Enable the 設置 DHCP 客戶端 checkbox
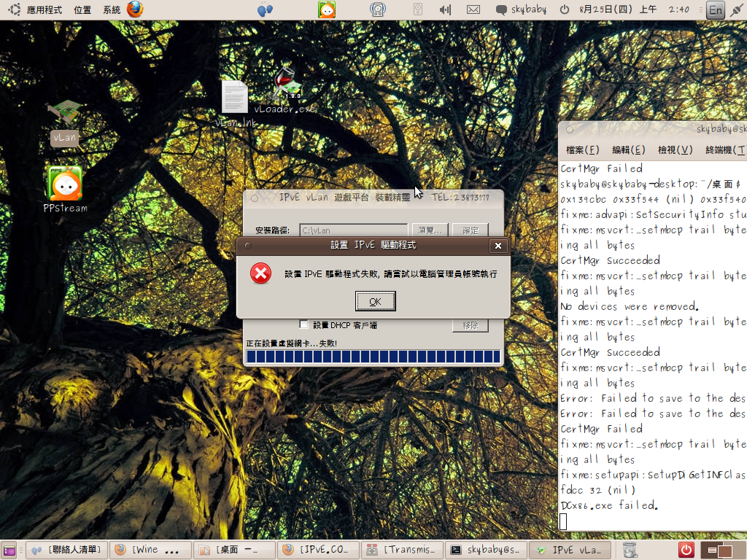The width and height of the screenshot is (747, 560). 304,324
